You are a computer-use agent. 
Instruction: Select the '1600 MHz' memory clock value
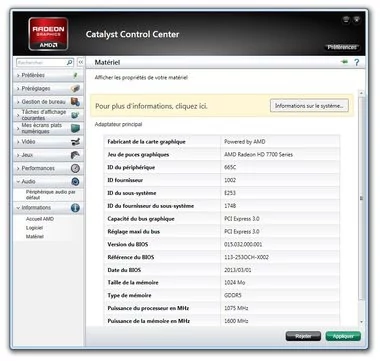click(236, 321)
